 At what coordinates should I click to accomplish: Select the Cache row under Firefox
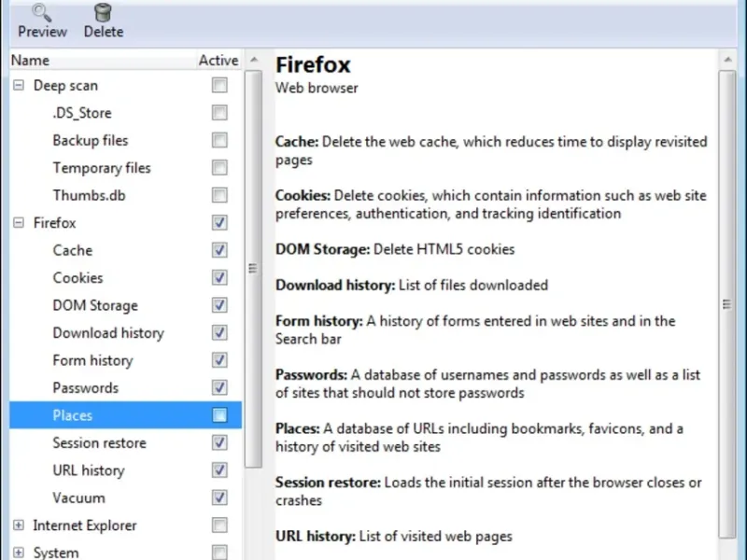tap(126, 250)
